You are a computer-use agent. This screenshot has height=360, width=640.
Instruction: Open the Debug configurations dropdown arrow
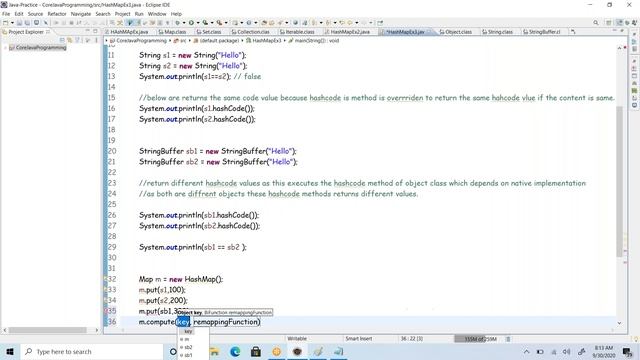[x=184, y=23]
